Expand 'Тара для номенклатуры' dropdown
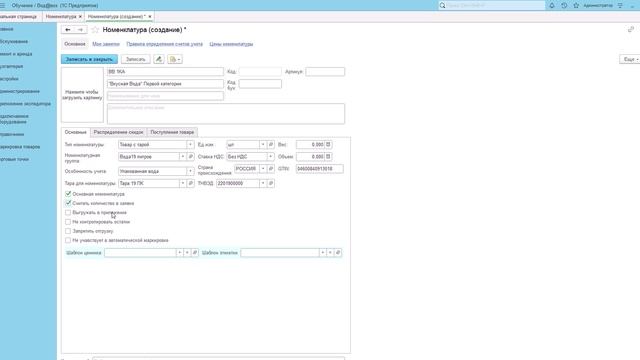This screenshot has width=640, height=360. click(x=183, y=183)
